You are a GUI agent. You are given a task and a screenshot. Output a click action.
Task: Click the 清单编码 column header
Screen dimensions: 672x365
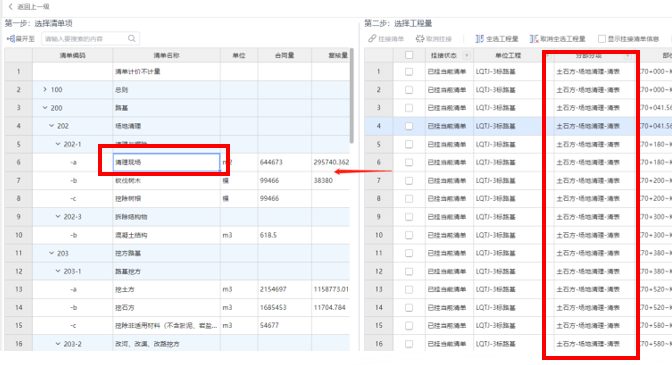click(72, 55)
